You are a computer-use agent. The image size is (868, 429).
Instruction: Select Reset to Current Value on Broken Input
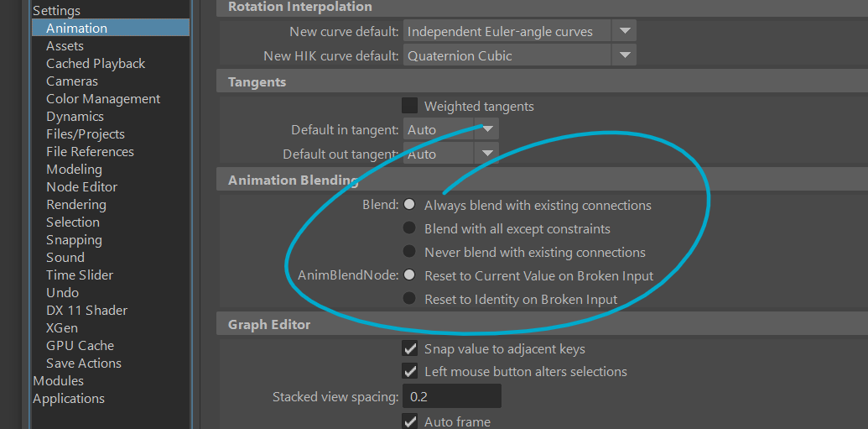409,275
